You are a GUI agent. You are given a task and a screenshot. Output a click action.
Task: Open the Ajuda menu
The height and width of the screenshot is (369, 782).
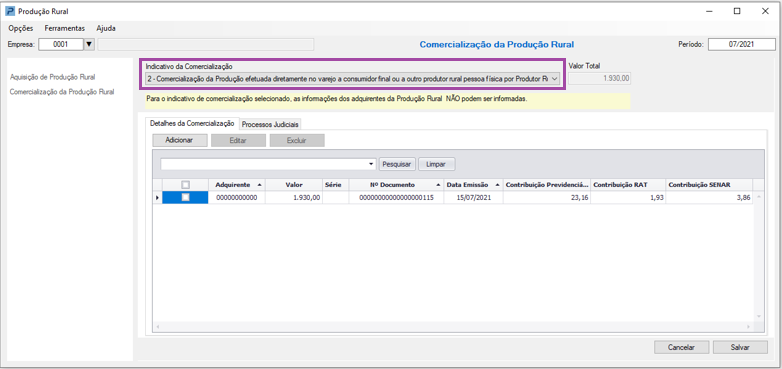(106, 28)
